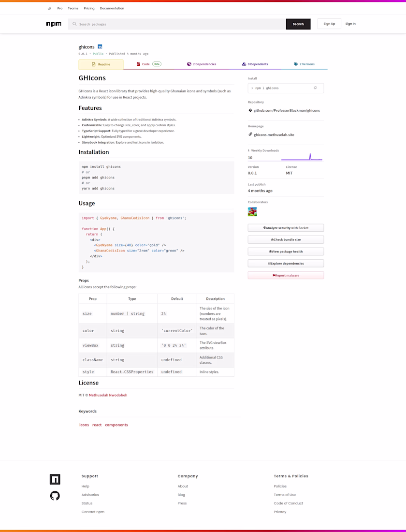Screen dimensions: 406x532
Task: Open the Code of Conduct footer link
Action: coord(288,503)
